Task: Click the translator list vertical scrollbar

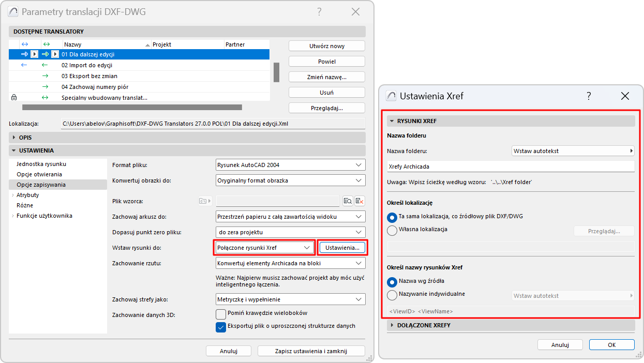Action: click(276, 72)
